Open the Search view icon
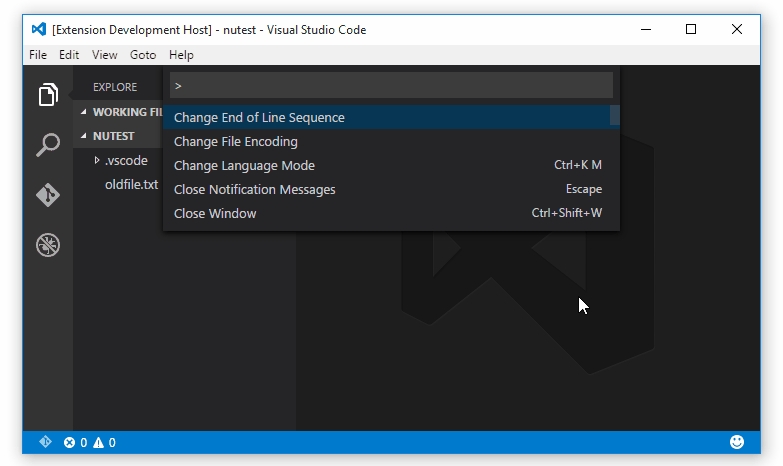This screenshot has width=783, height=466. [x=48, y=145]
